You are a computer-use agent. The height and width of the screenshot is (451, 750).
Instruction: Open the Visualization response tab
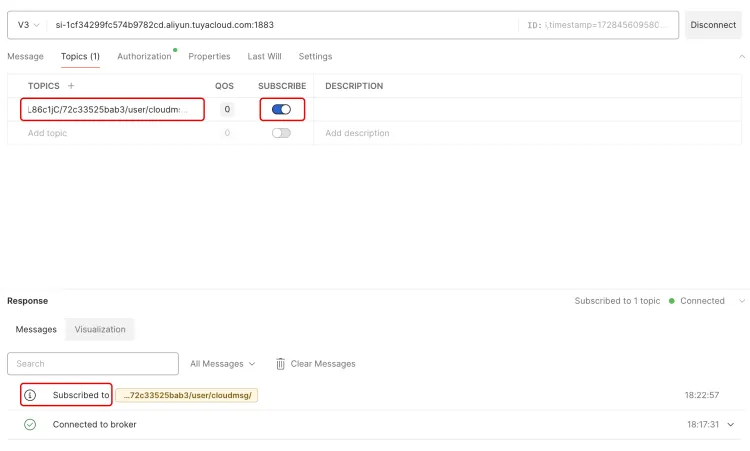coord(100,330)
